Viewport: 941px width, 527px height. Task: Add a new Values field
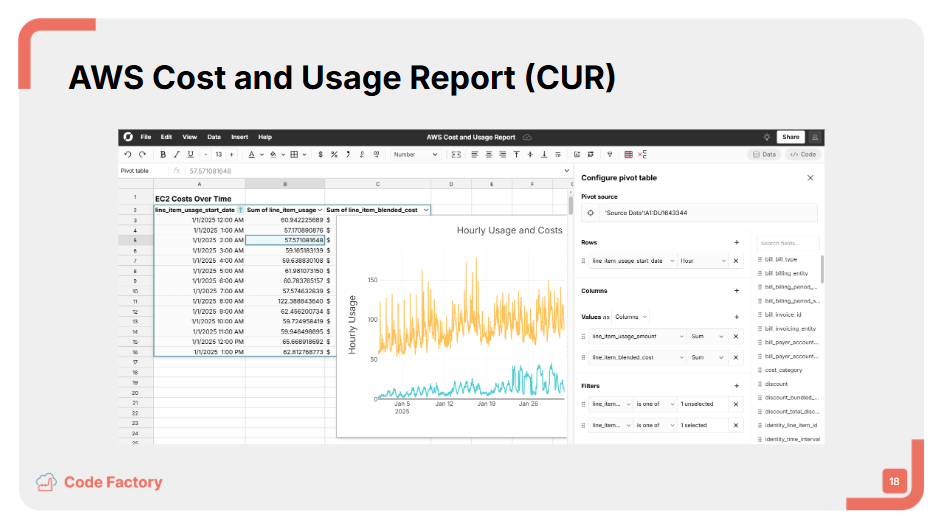pos(736,317)
